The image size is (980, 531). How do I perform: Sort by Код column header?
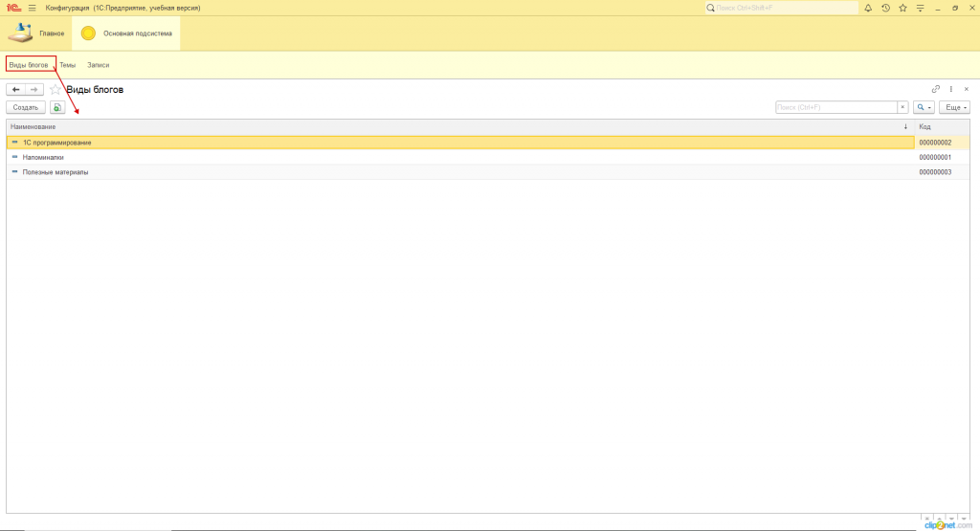pos(942,127)
